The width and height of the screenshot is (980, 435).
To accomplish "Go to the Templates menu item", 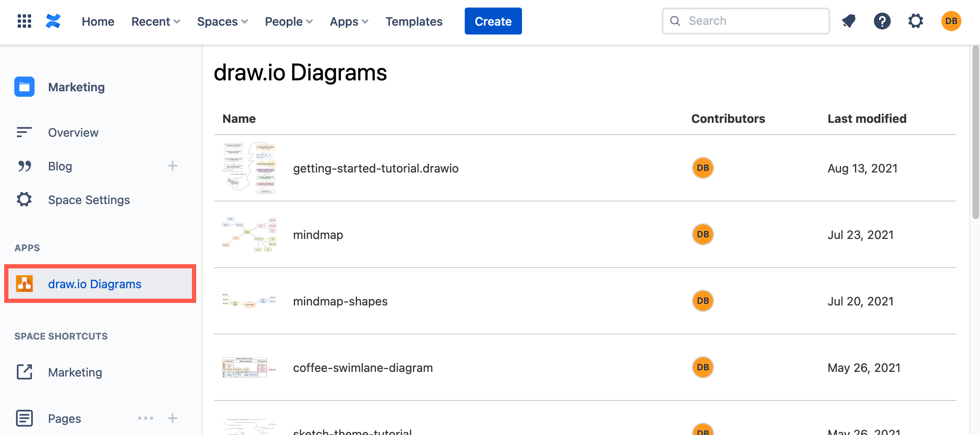I will 414,21.
